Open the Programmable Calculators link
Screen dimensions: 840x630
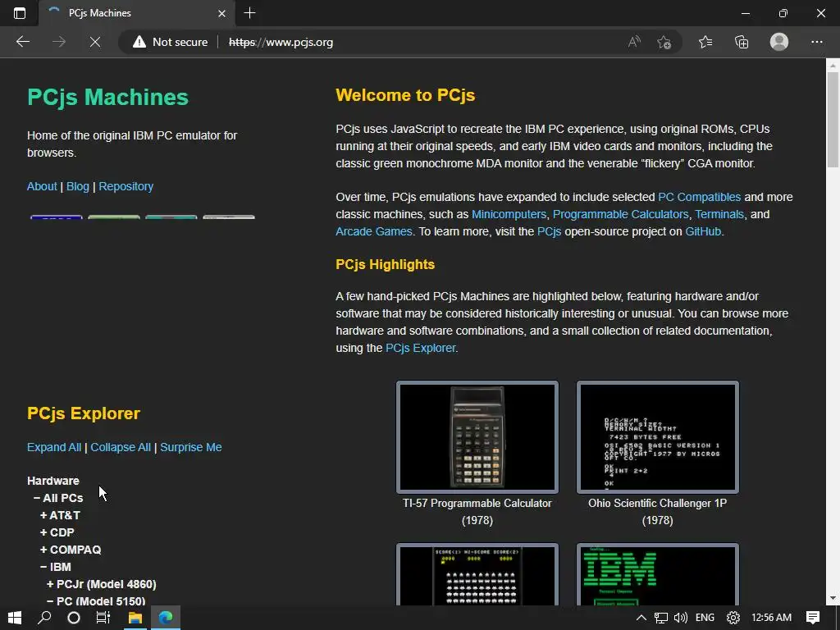(x=620, y=214)
